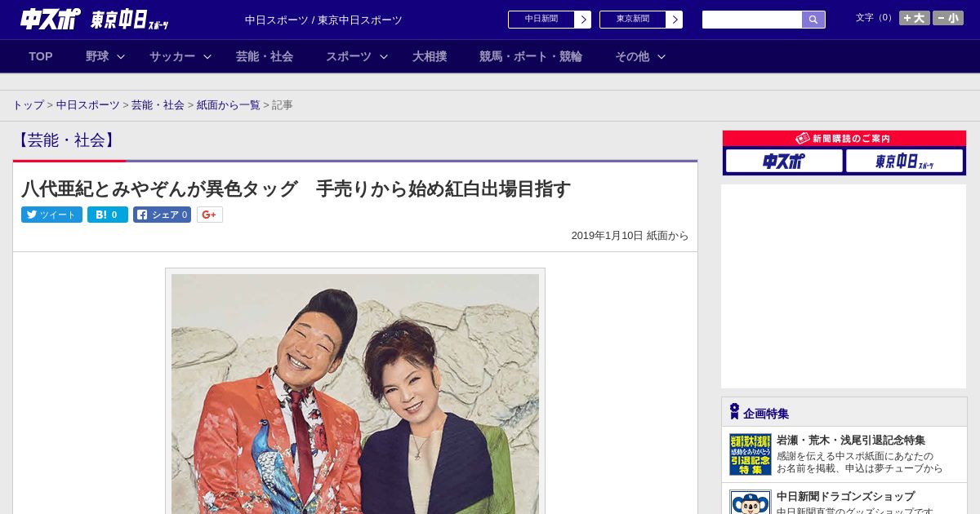Click 引退記念特集 thumbnail image
Screen dimensions: 980x514
(751, 454)
